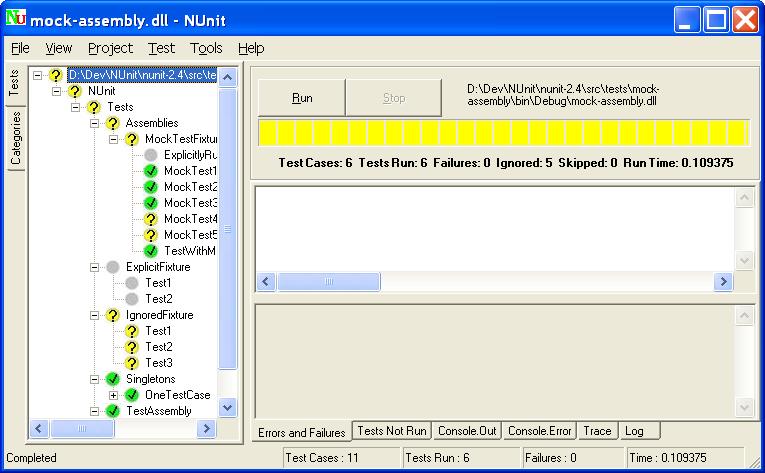
Task: Select Test3 under IgnoredFixture
Action: (158, 363)
